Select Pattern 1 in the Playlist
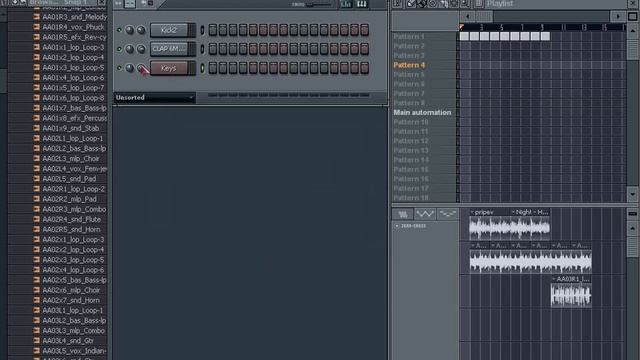The height and width of the screenshot is (360, 640). (409, 36)
